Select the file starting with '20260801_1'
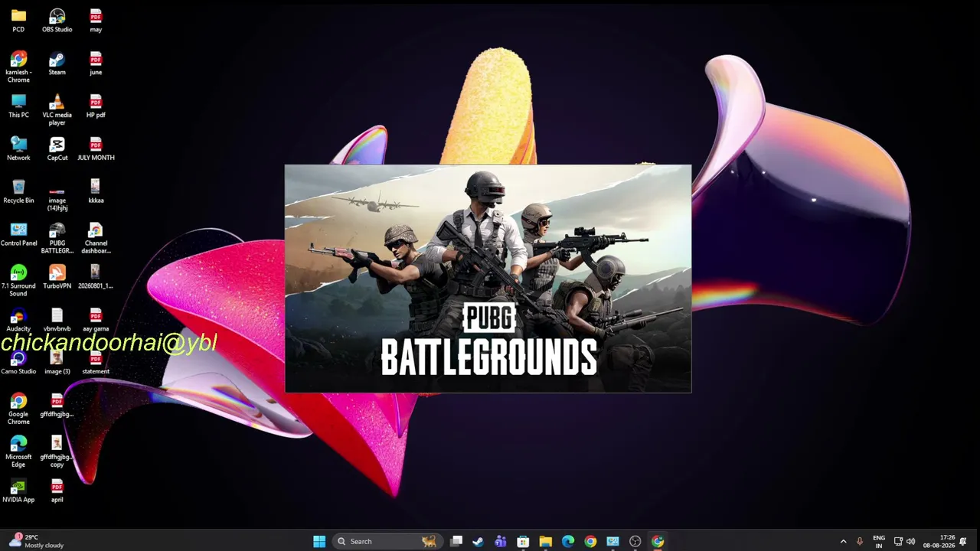980x551 pixels. point(96,278)
